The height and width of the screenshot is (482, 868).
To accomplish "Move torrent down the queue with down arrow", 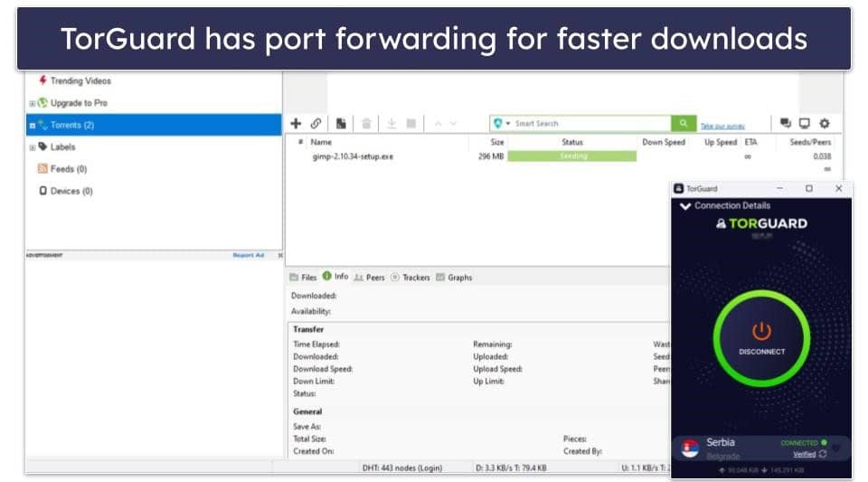I will (453, 123).
